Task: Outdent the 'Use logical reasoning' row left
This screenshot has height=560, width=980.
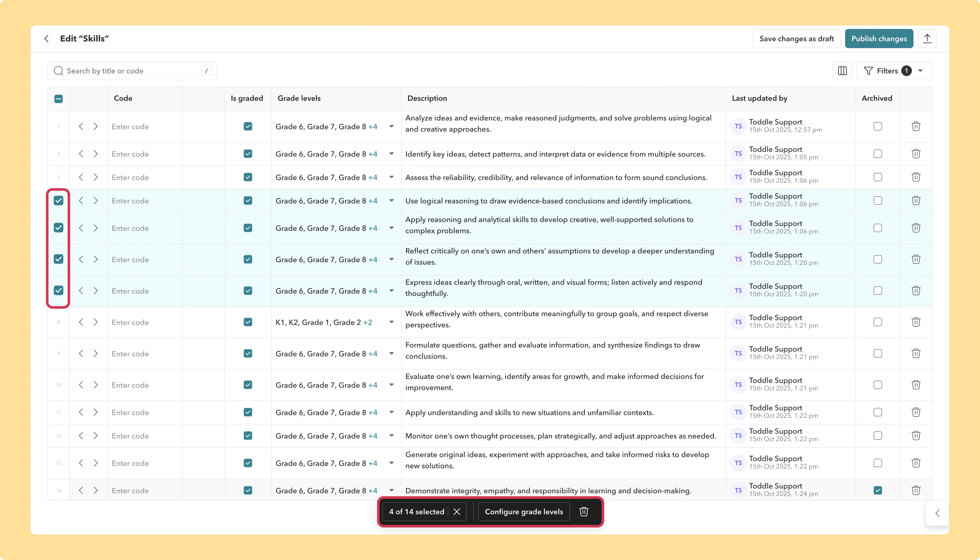Action: pyautogui.click(x=81, y=201)
